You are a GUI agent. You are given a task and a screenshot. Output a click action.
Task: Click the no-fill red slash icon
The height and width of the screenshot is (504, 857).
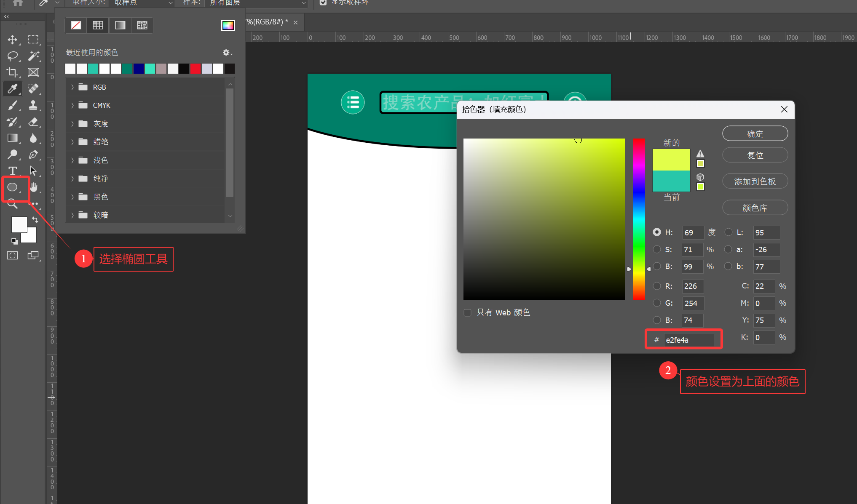76,25
